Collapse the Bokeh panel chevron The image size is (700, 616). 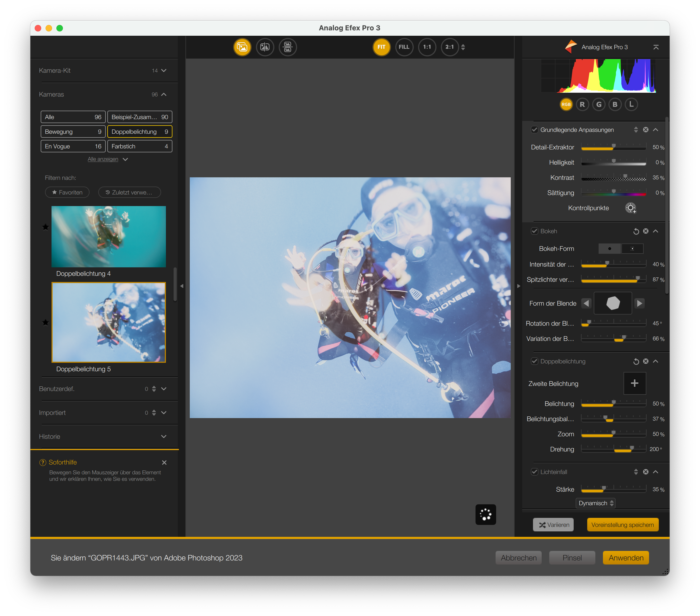coord(656,231)
